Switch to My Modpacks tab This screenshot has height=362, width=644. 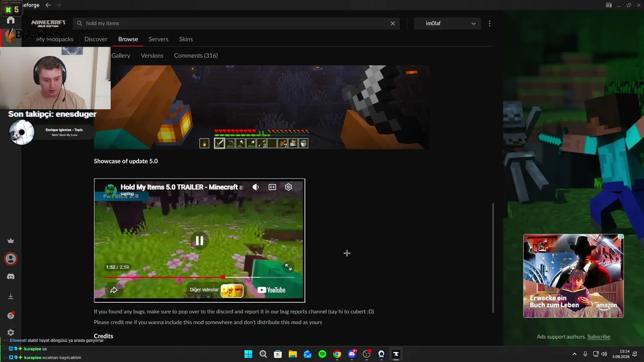[x=55, y=39]
